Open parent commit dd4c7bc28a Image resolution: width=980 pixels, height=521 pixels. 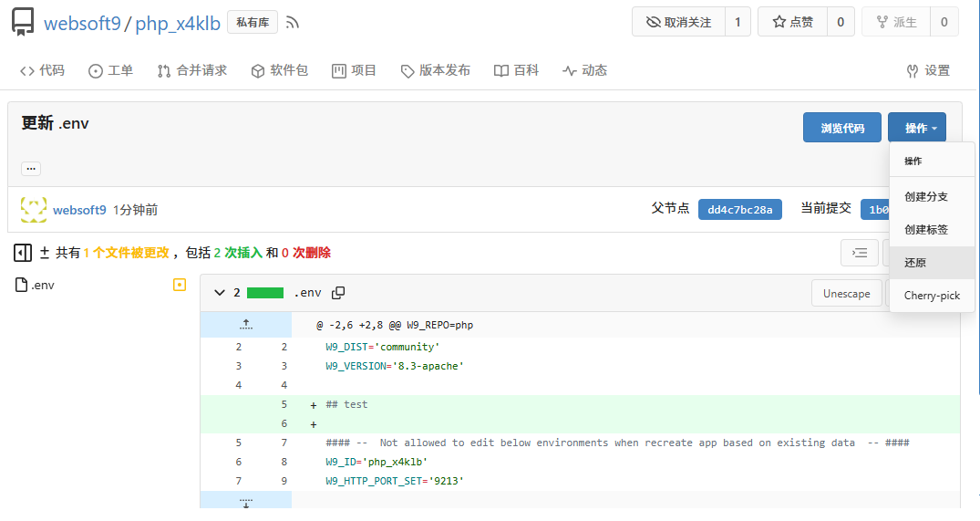(740, 210)
